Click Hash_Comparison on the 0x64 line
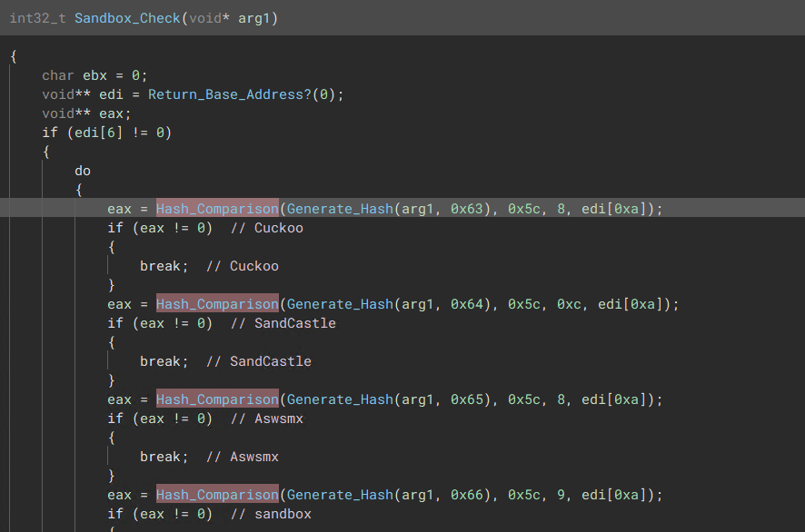Image resolution: width=805 pixels, height=532 pixels. click(217, 304)
